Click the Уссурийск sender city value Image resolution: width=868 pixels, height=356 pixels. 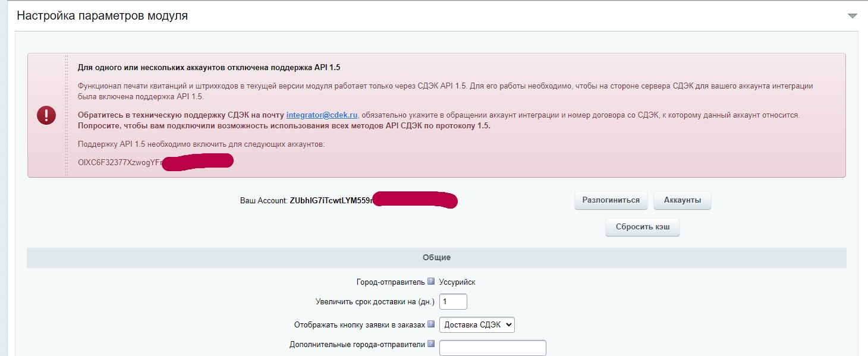click(457, 282)
